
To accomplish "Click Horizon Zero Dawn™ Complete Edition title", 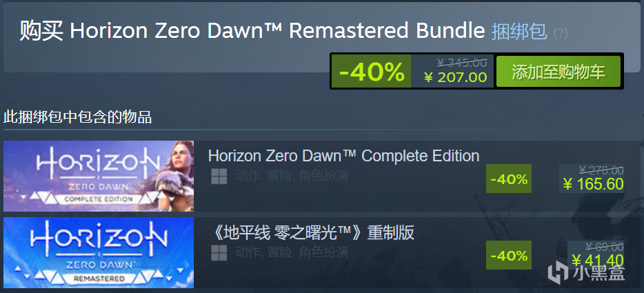I will (344, 156).
